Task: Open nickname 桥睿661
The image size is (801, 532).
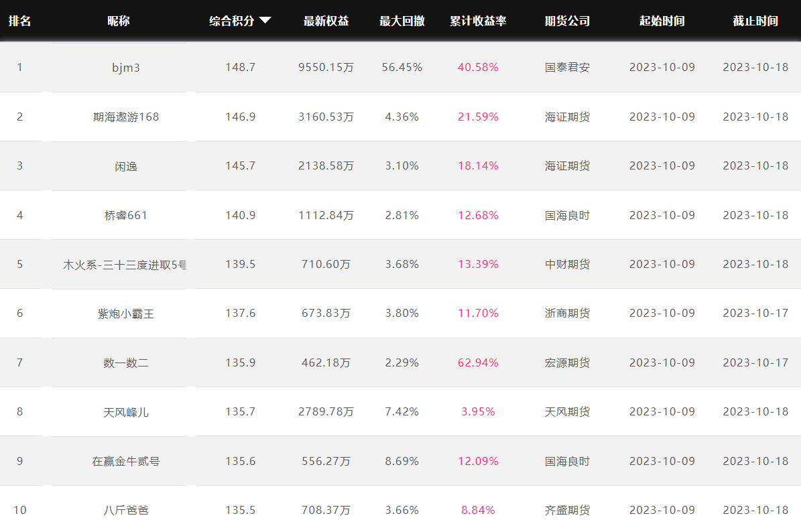Action: click(125, 216)
